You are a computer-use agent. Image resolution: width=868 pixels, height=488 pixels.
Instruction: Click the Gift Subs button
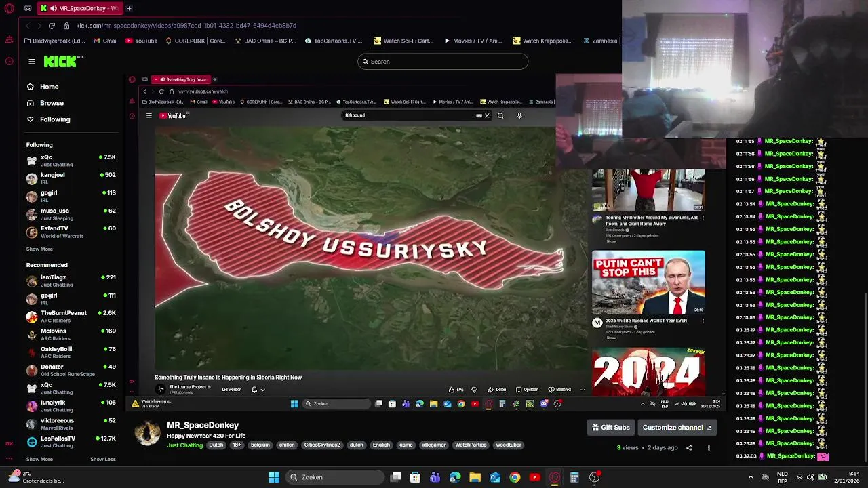611,428
